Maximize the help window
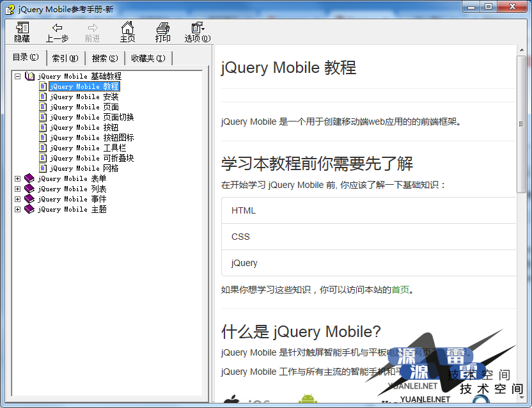 pos(489,7)
